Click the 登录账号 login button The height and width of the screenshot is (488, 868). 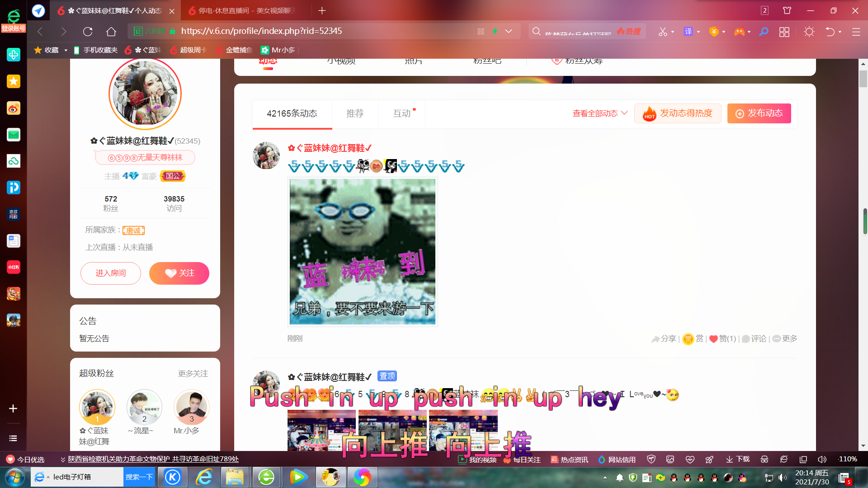13,28
